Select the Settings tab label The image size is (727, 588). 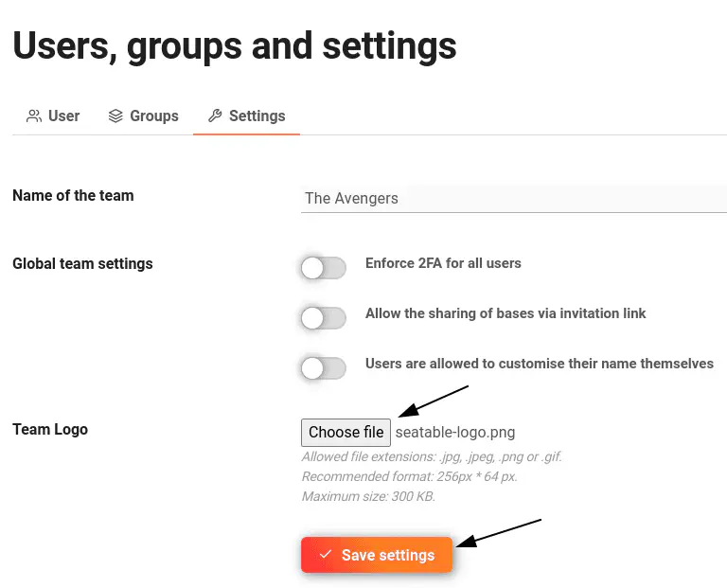click(257, 116)
